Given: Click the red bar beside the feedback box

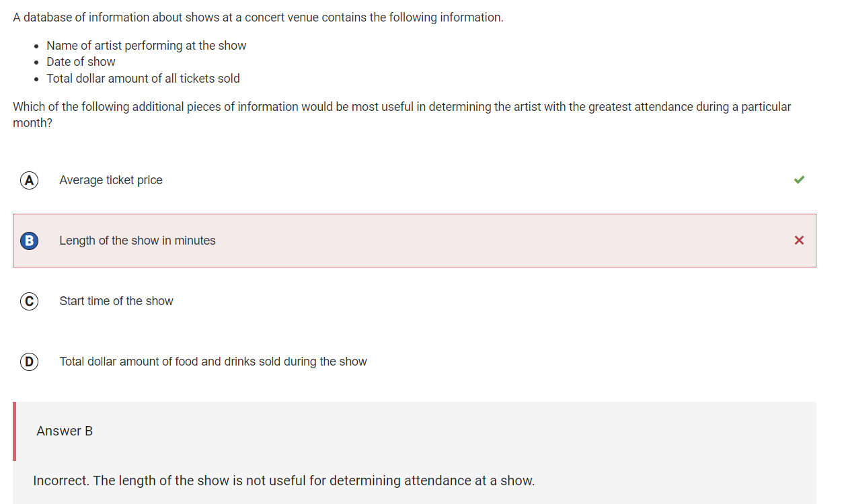Looking at the screenshot, I should click(x=14, y=431).
